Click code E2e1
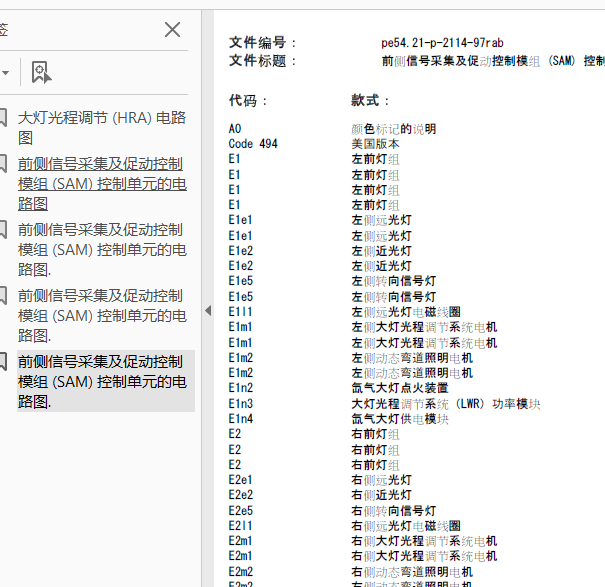This screenshot has width=605, height=587. pyautogui.click(x=240, y=480)
